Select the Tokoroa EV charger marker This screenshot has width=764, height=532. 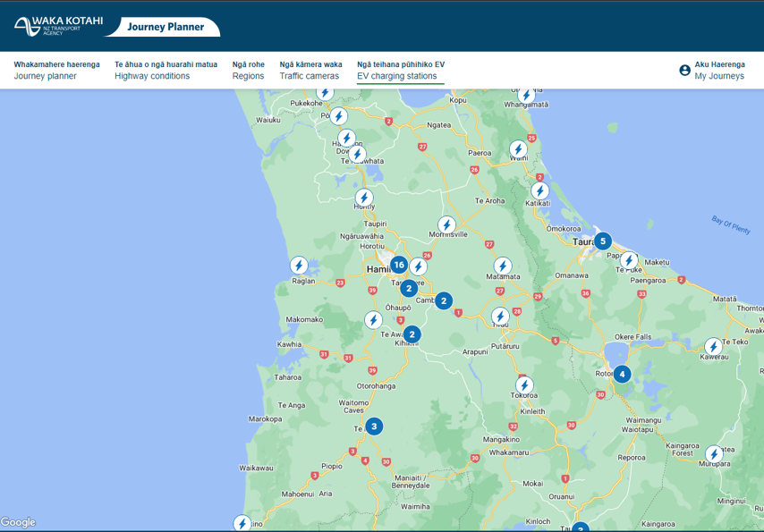524,385
